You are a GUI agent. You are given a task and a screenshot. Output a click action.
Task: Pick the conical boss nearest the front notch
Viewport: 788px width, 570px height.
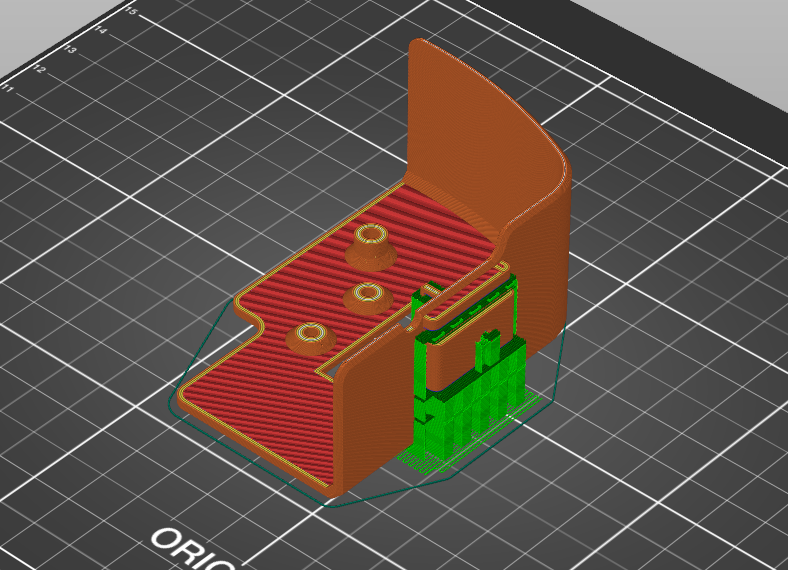point(311,339)
